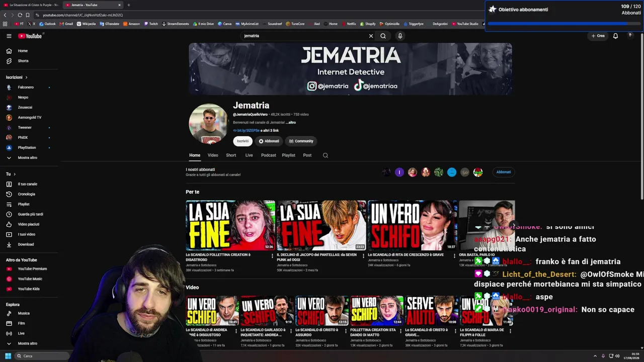Click the Jematria channel avatar
Viewport: 644px width, 362px height.
click(x=208, y=124)
